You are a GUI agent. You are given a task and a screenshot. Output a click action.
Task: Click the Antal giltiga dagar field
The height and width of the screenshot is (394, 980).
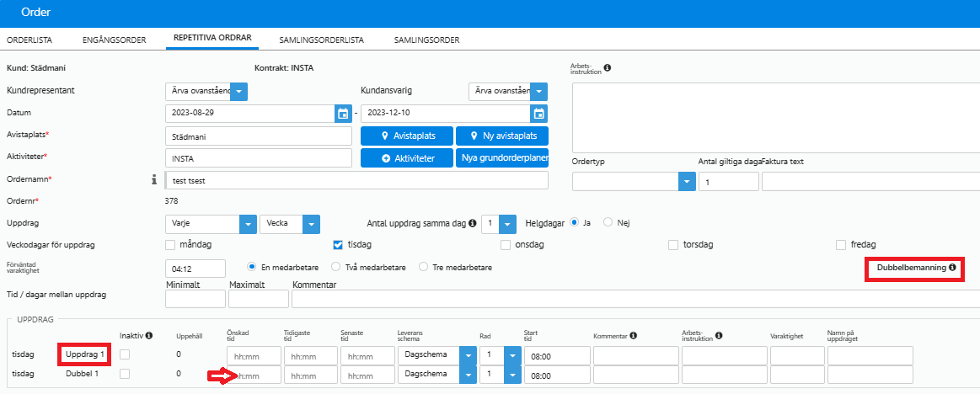coord(729,182)
